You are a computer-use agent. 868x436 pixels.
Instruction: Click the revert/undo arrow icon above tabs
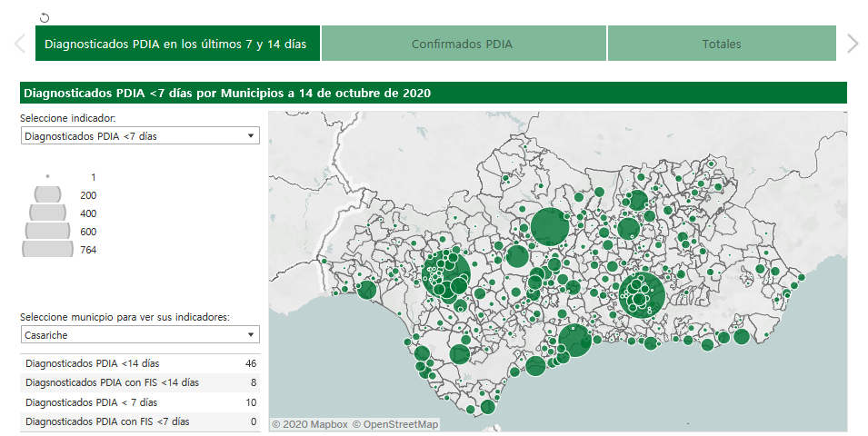(45, 17)
